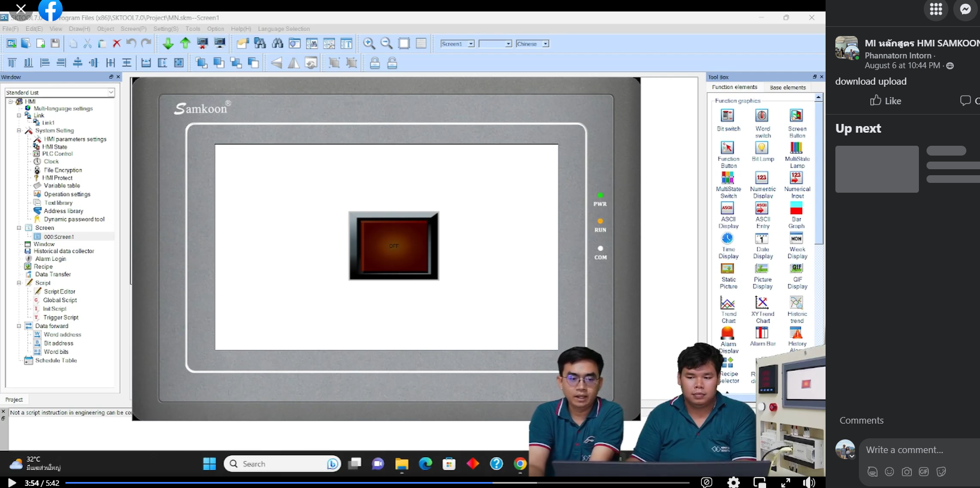Click the flip horizontal triangle toolbar icon

tap(294, 63)
